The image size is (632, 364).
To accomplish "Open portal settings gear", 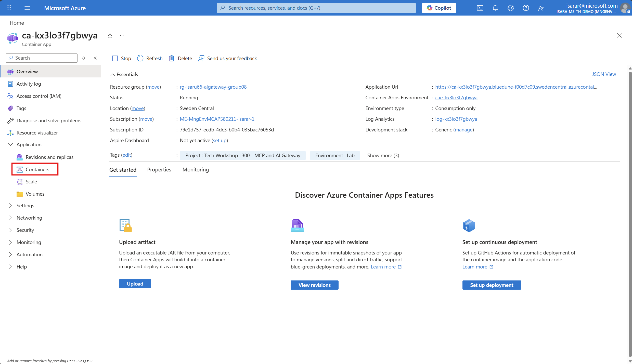I will coord(510,8).
